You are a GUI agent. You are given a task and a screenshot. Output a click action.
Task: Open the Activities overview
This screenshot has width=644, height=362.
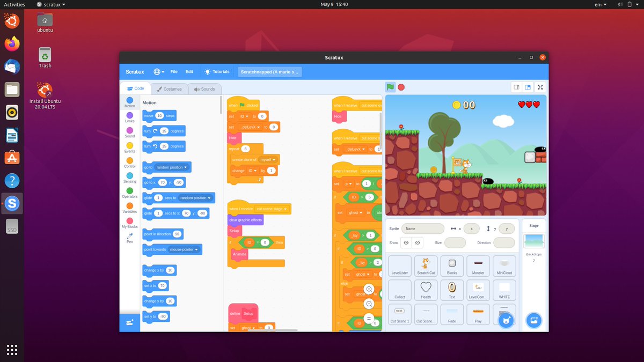(x=14, y=4)
